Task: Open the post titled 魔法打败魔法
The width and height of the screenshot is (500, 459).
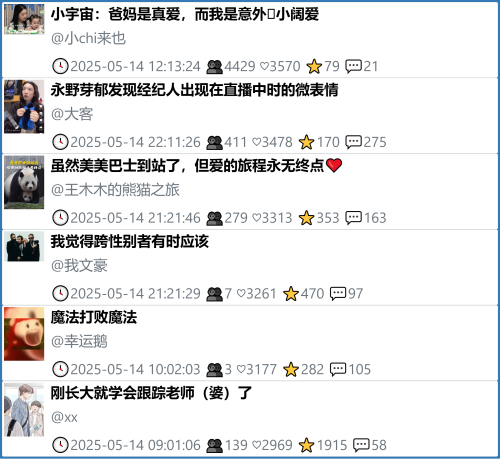Action: tap(94, 317)
